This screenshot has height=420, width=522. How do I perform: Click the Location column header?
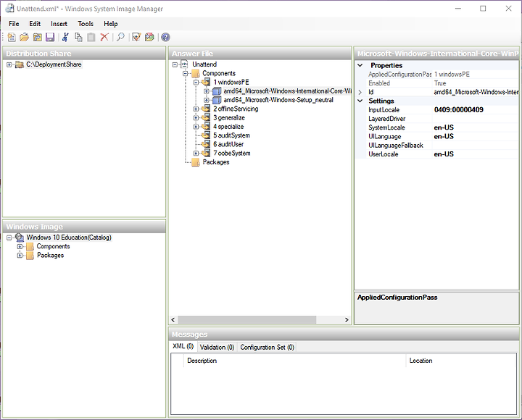[x=461, y=361]
